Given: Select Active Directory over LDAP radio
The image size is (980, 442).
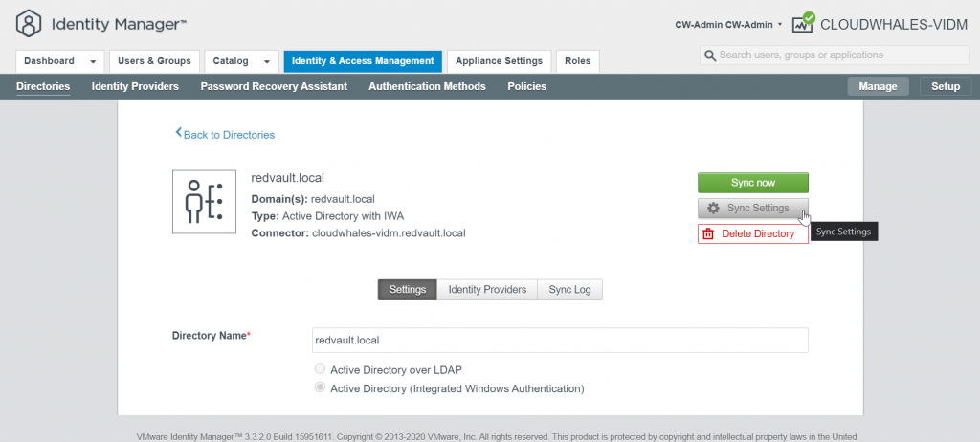Looking at the screenshot, I should point(320,368).
